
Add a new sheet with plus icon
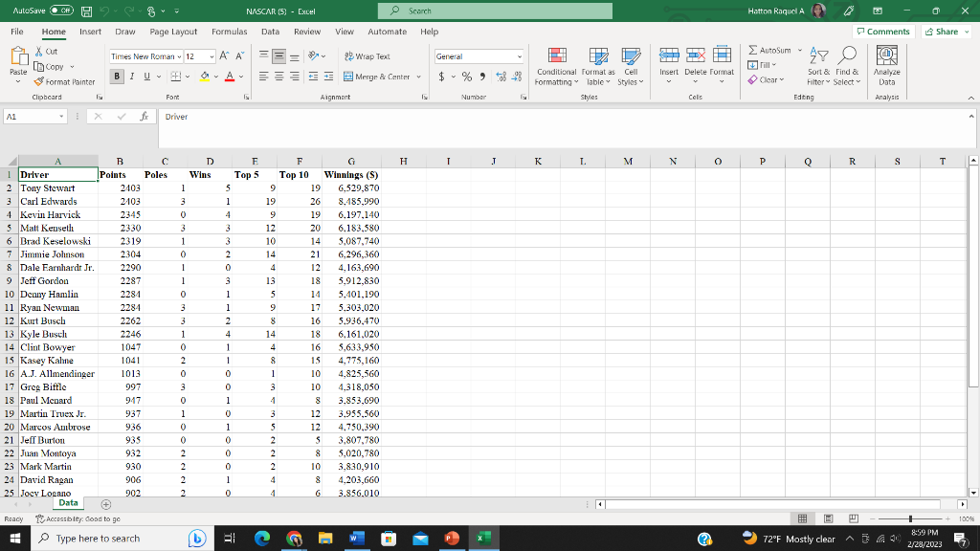pyautogui.click(x=105, y=504)
